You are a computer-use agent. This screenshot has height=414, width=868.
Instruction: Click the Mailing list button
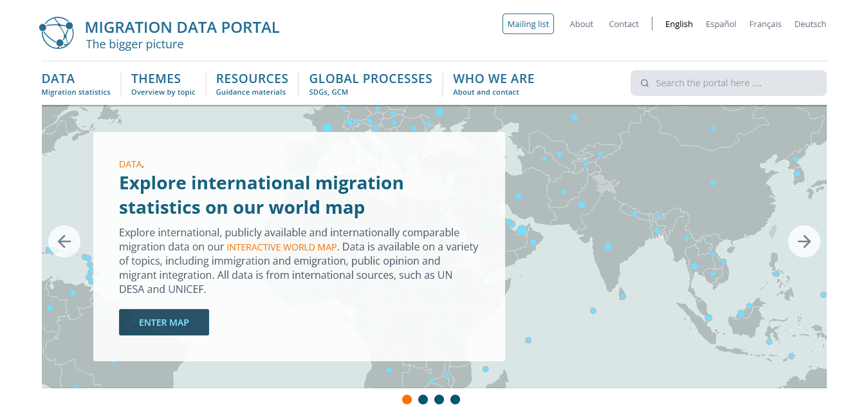tap(528, 24)
